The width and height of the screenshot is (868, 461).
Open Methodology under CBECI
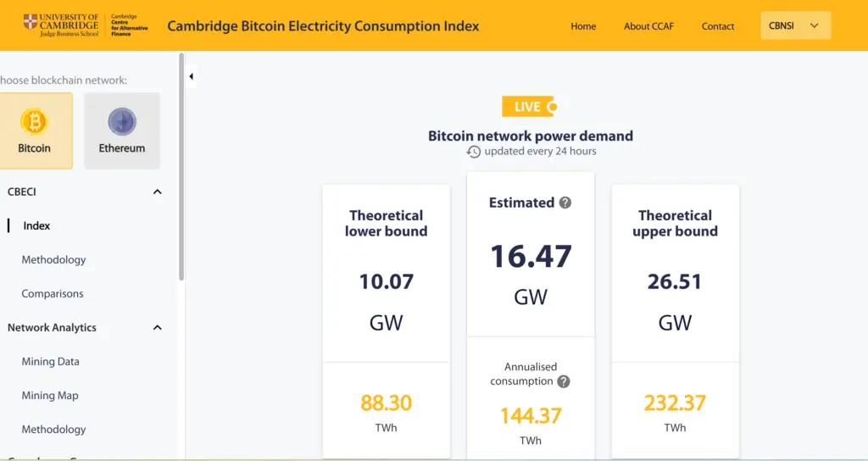tap(53, 259)
